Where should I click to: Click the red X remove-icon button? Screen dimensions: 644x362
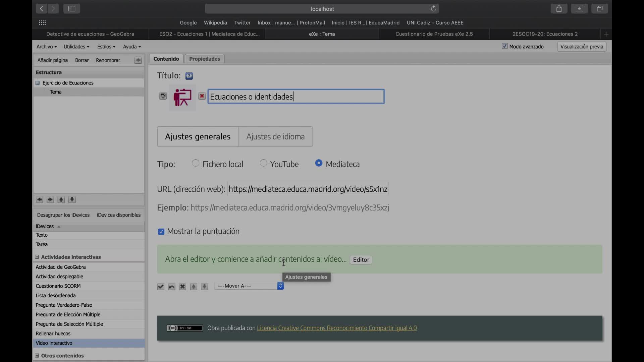pyautogui.click(x=202, y=96)
